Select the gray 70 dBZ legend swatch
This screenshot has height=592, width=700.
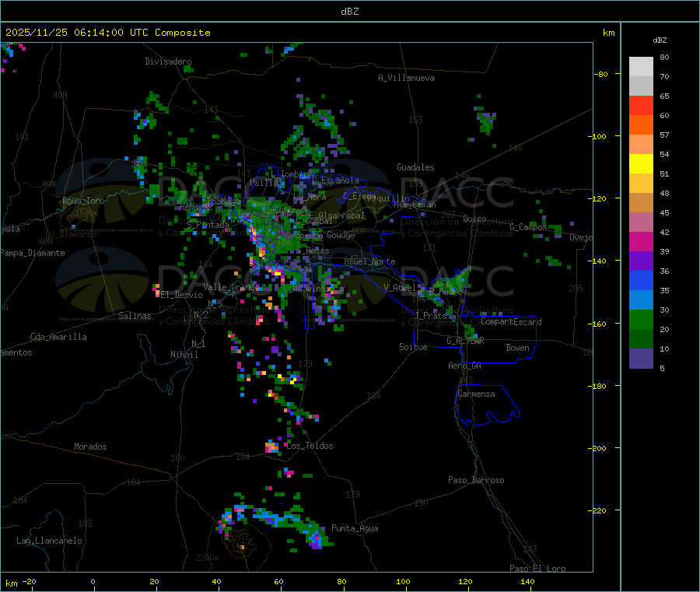click(x=641, y=86)
